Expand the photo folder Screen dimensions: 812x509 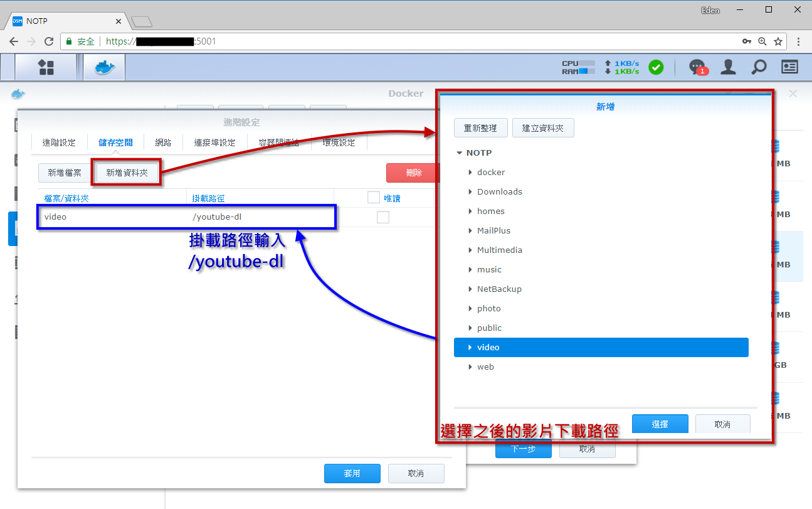point(470,308)
